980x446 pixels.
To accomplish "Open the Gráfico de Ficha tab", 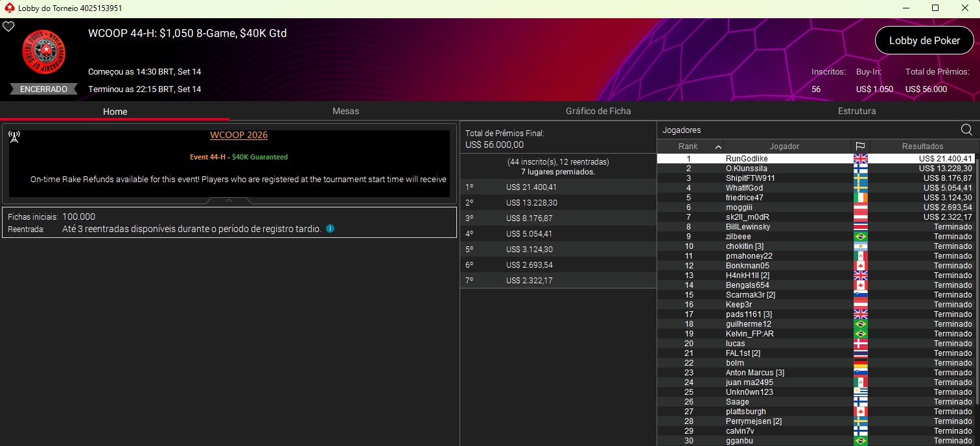I will (598, 111).
